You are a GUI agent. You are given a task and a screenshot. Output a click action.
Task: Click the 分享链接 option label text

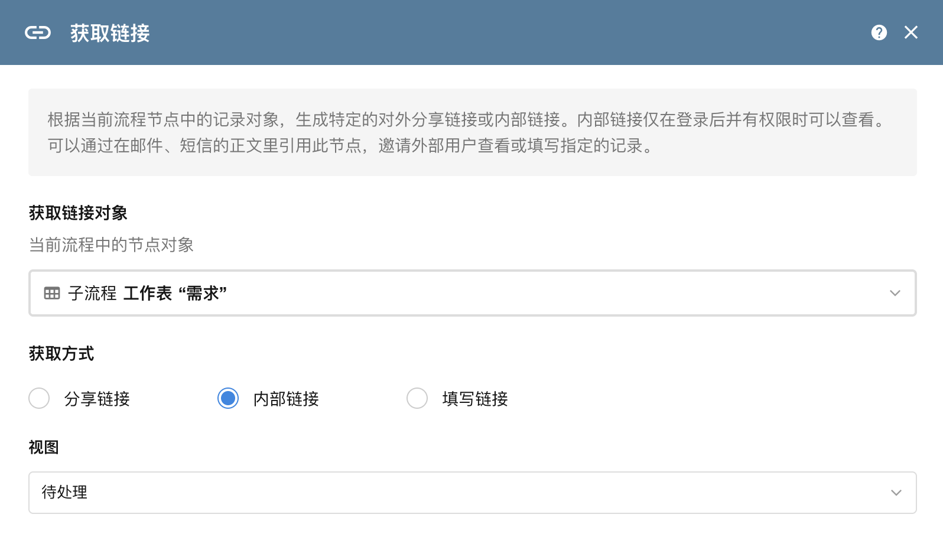pos(97,399)
